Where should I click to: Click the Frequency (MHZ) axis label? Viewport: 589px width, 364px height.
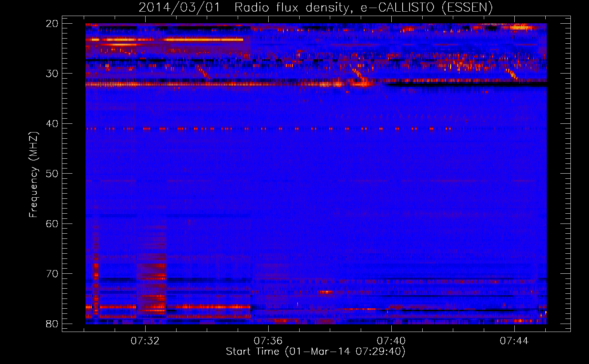(x=33, y=175)
